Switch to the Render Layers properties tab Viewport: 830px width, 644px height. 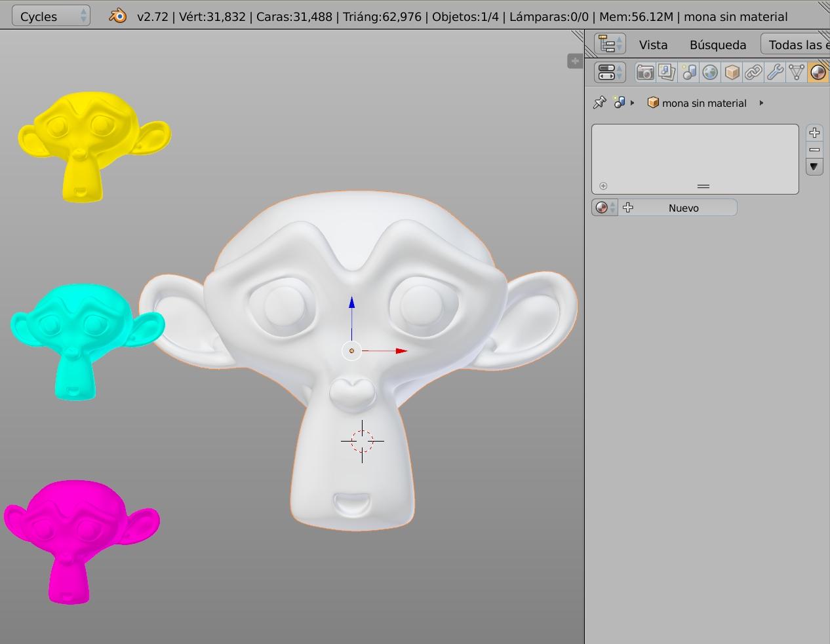tap(667, 73)
